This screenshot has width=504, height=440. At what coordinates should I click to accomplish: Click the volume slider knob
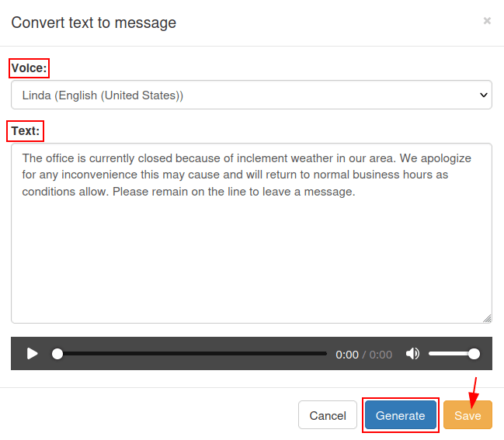coord(474,354)
